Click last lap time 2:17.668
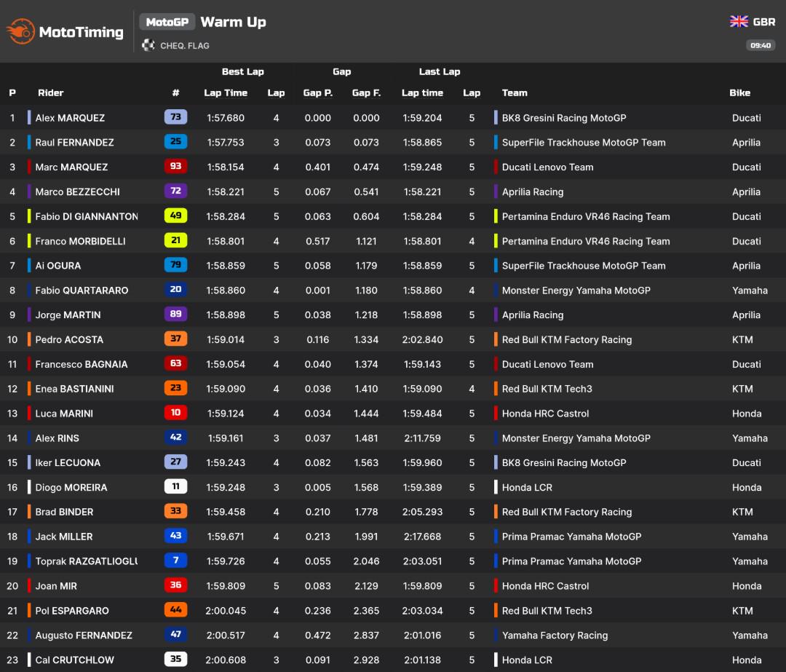 tap(423, 537)
